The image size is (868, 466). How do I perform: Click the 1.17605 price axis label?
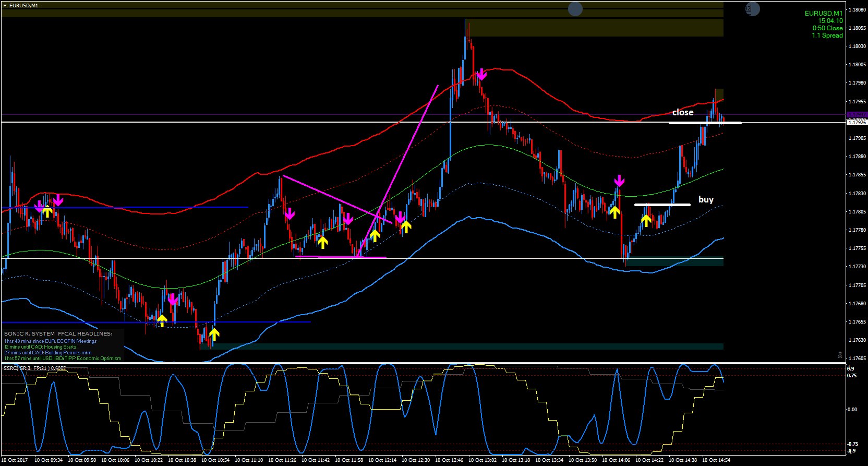pyautogui.click(x=858, y=359)
